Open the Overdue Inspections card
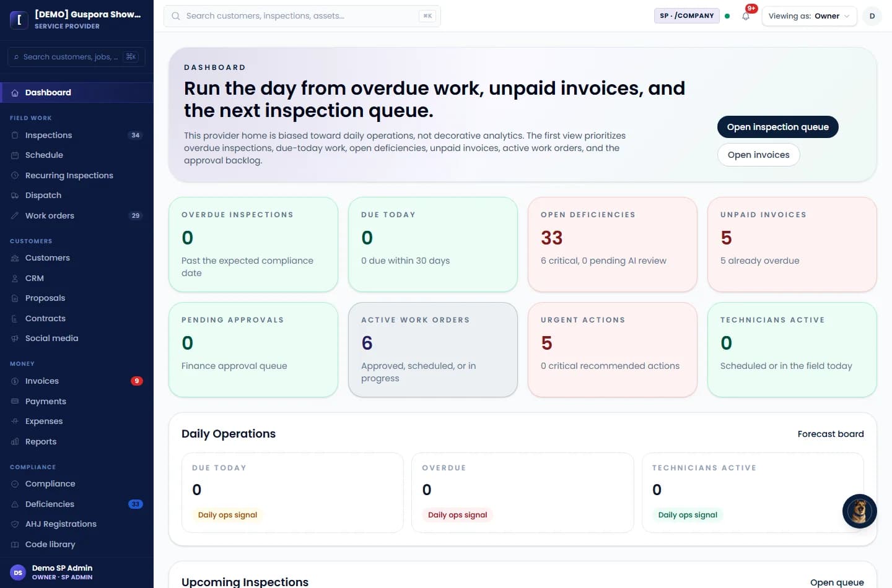 (x=253, y=244)
